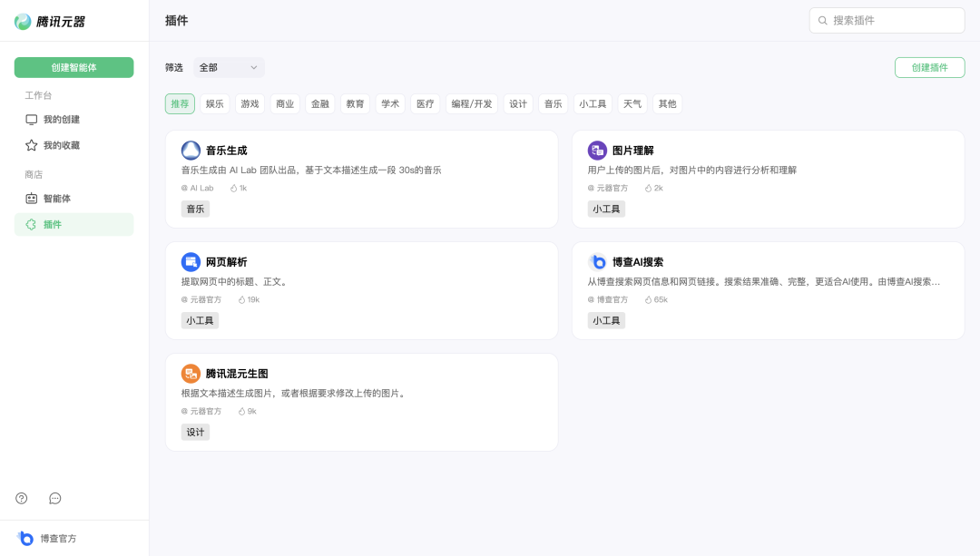Click the 图片理解 card description text

tap(691, 170)
